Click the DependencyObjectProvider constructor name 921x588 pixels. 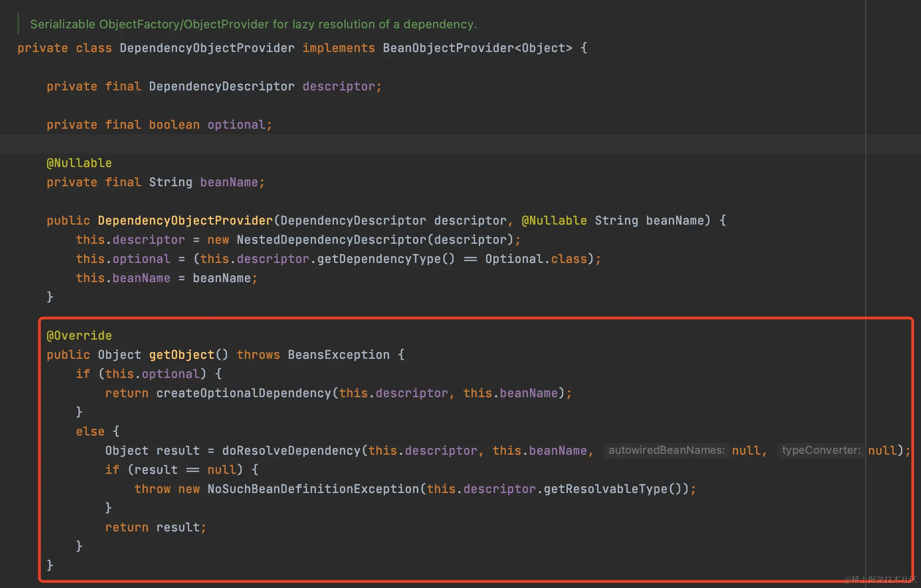tap(185, 220)
